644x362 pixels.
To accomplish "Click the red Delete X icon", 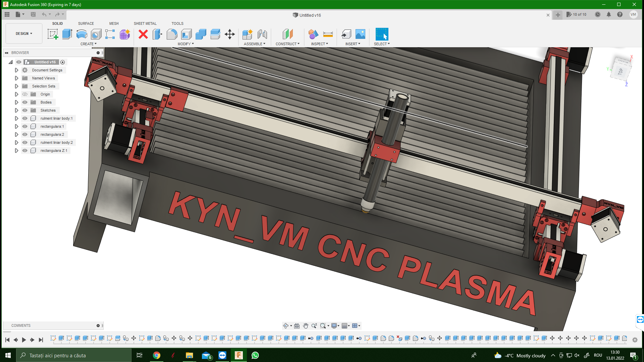I will tap(143, 34).
